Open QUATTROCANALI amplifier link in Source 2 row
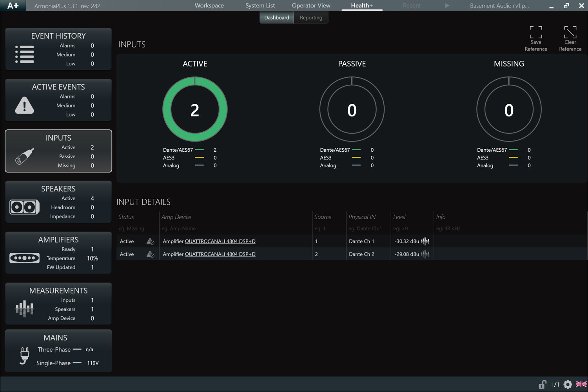This screenshot has height=392, width=588. pyautogui.click(x=220, y=254)
